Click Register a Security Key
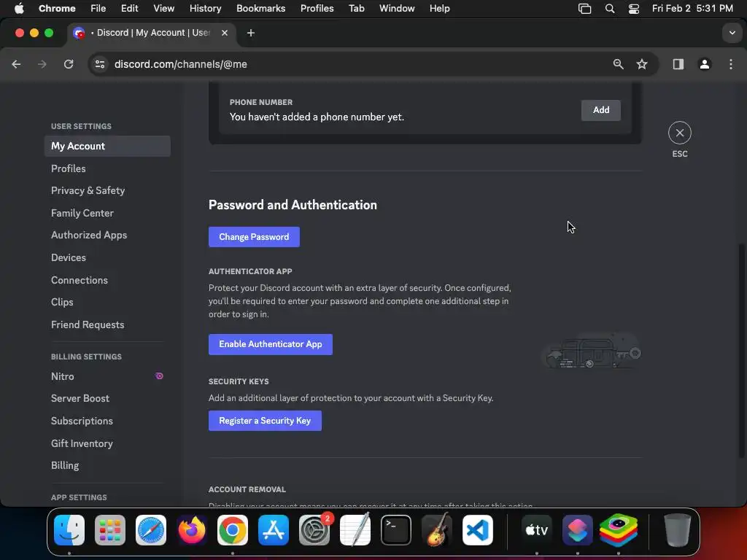 click(265, 421)
